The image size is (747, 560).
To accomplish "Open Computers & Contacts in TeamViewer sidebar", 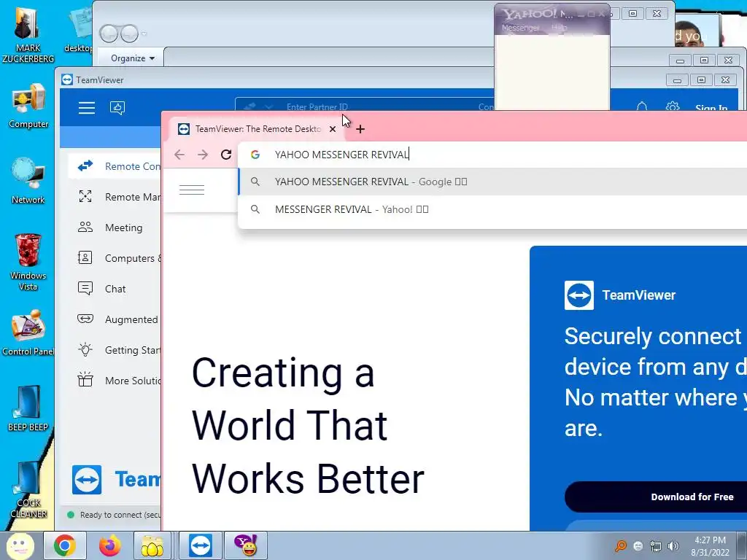I will pyautogui.click(x=115, y=258).
